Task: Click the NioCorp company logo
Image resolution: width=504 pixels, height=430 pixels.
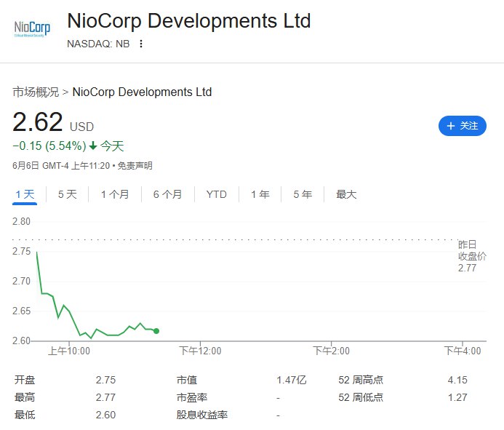Action: [32, 29]
